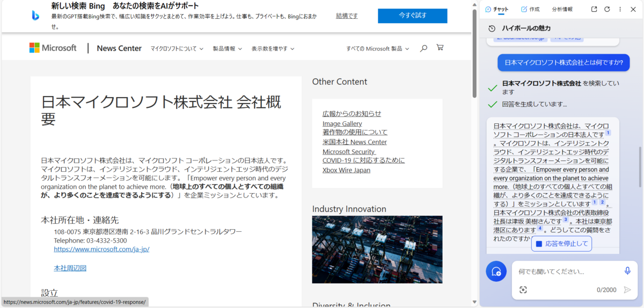Expand すべての Microsoft 製品 dropdown
The image size is (644, 308).
click(377, 48)
